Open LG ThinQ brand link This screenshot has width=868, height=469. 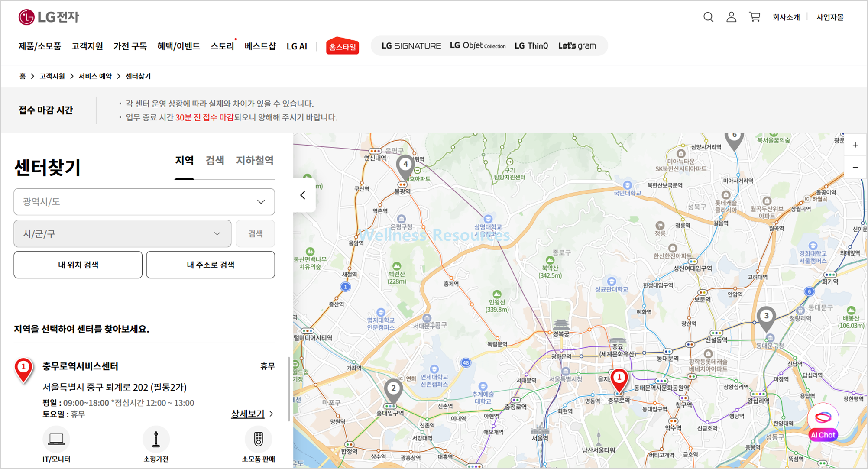531,46
